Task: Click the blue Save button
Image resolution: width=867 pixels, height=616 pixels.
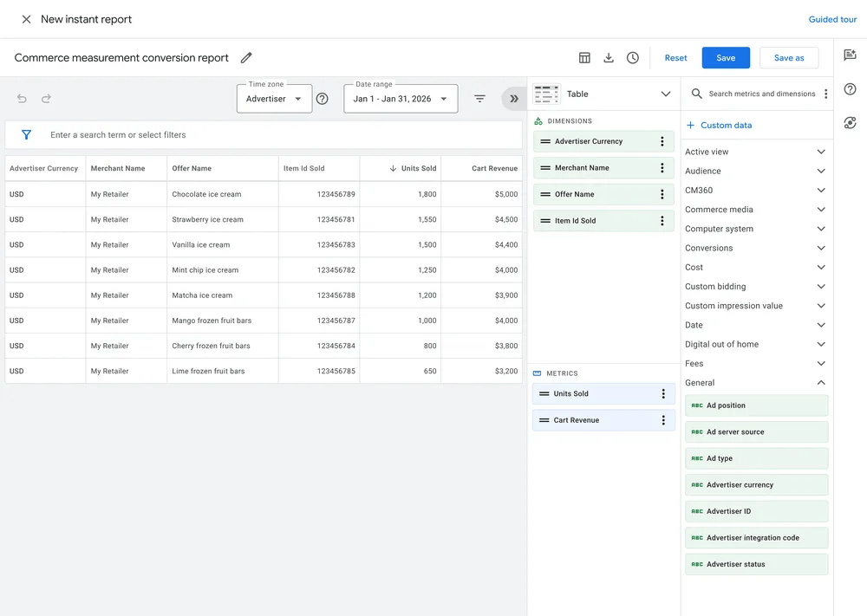Action: click(726, 58)
